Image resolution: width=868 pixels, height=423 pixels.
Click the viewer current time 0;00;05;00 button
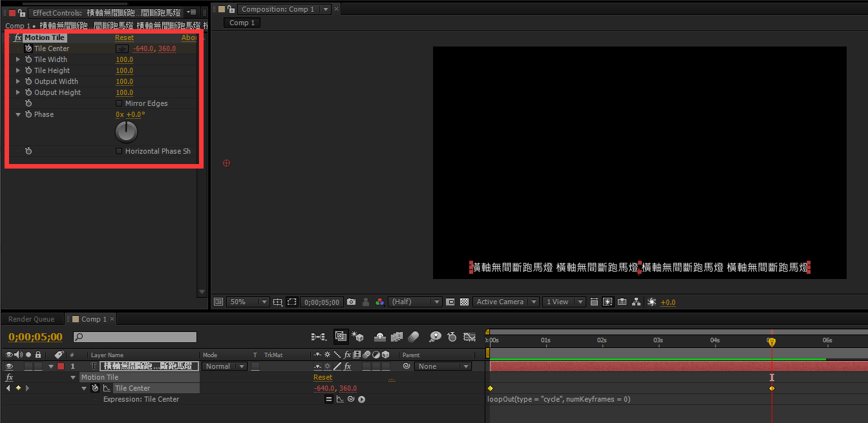pos(322,302)
